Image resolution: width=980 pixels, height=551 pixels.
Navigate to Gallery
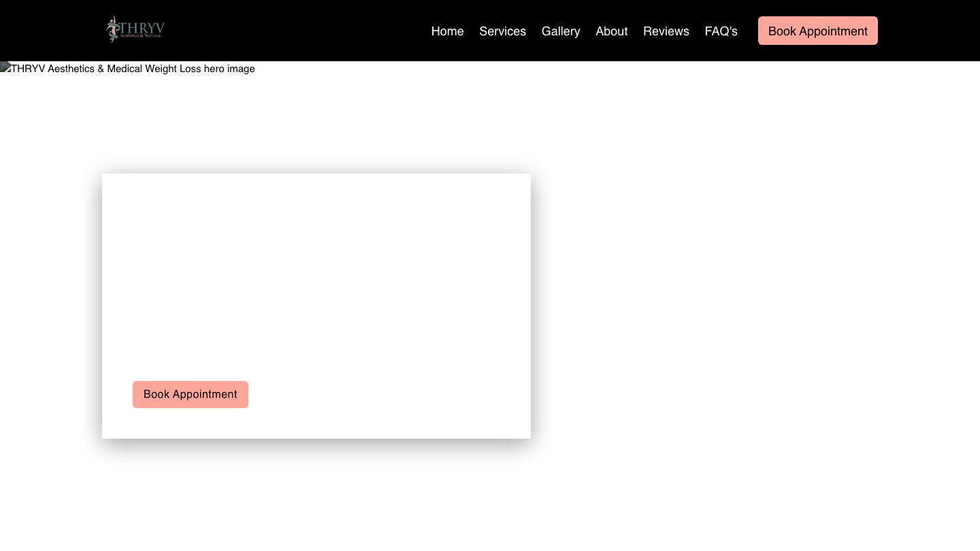click(x=561, y=31)
